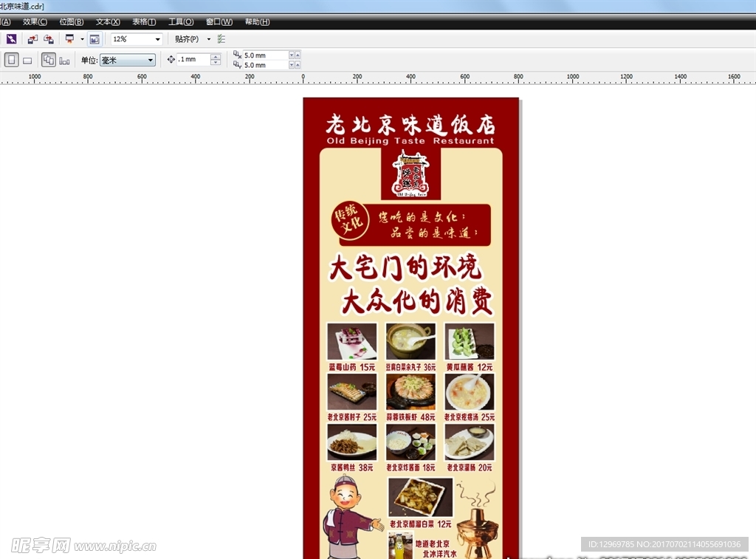Open the 工具(O) menu

pos(181,21)
